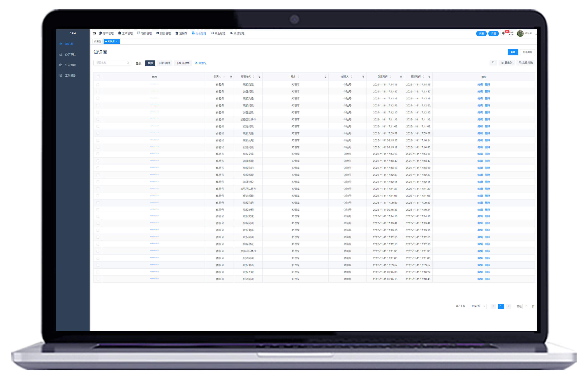Viewport: 588px width, 373px height.
Task: Toggle fullscreen using the expand arrows icon
Action: (511, 34)
